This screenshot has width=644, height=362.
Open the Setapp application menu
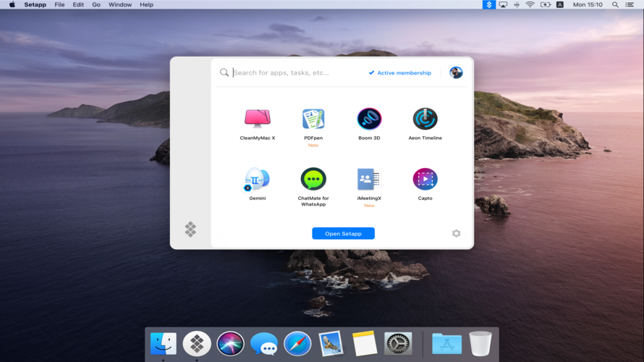(35, 4)
